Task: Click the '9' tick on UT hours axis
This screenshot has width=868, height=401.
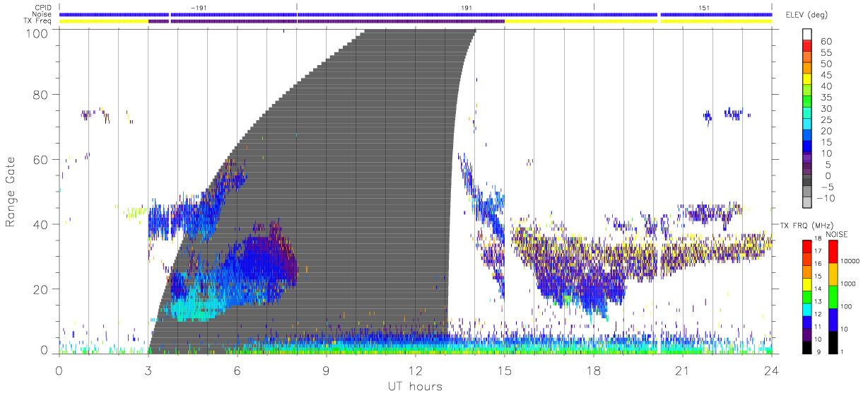Action: point(327,370)
